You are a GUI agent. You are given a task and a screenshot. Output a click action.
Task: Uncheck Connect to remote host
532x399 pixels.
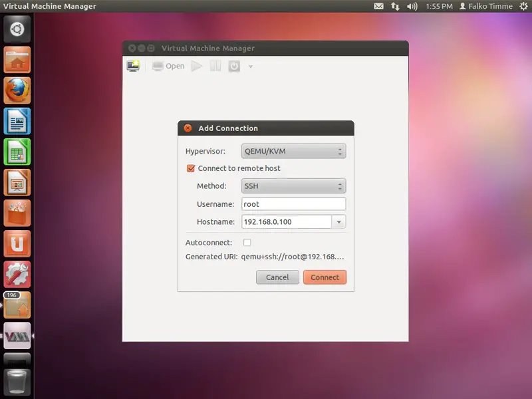191,168
